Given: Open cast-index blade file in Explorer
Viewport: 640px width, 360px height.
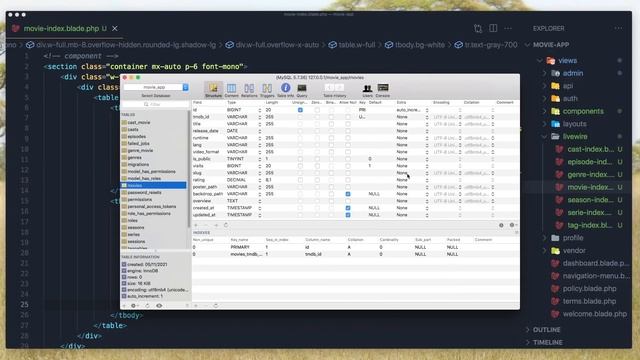Looking at the screenshot, I should [x=590, y=149].
